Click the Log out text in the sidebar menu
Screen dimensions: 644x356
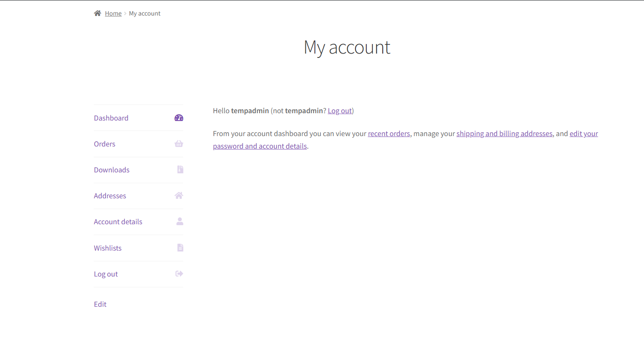[x=106, y=274]
